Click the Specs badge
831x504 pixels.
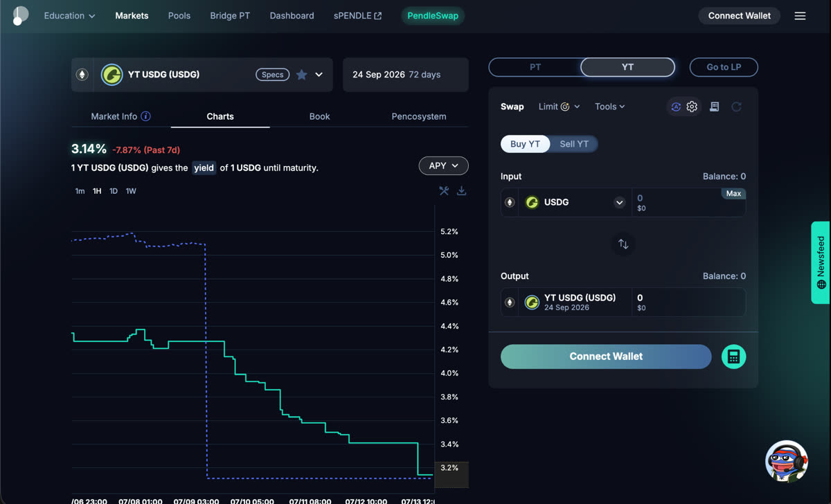click(x=273, y=75)
